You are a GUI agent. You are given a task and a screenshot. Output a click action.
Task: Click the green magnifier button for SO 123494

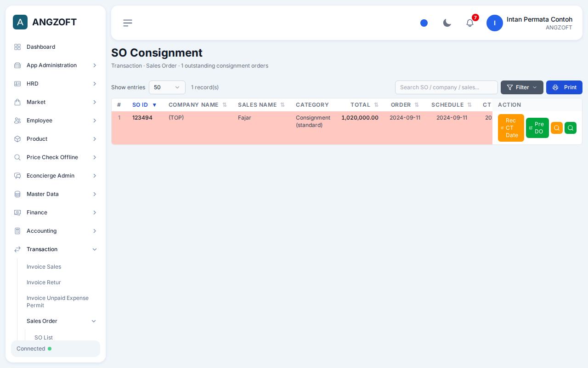point(571,128)
